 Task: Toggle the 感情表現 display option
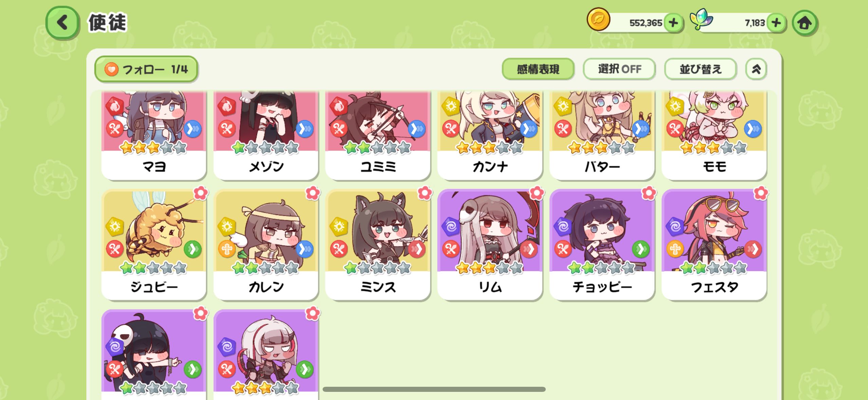[x=538, y=69]
